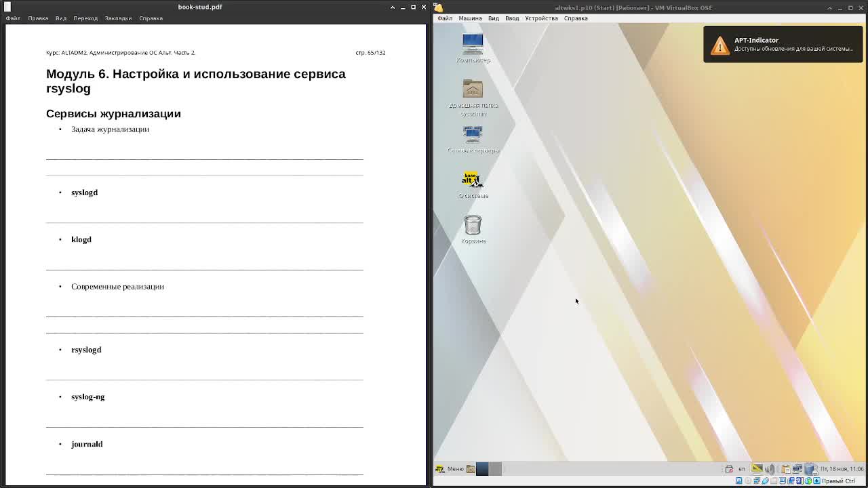Click the Курс: ALTADM2 header line
868x488 pixels.
[x=121, y=52]
